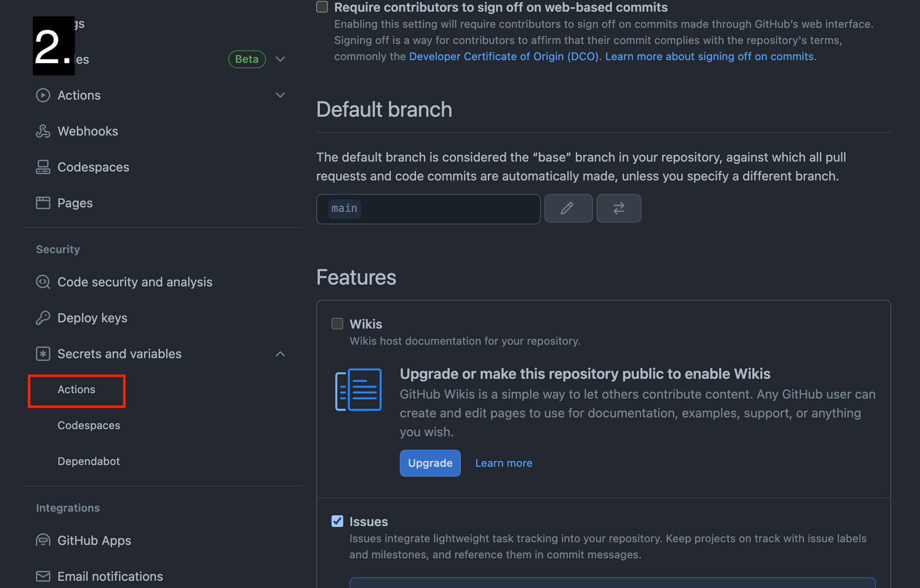Image resolution: width=920 pixels, height=588 pixels.
Task: Open Actions settings menu item
Action: [x=79, y=95]
